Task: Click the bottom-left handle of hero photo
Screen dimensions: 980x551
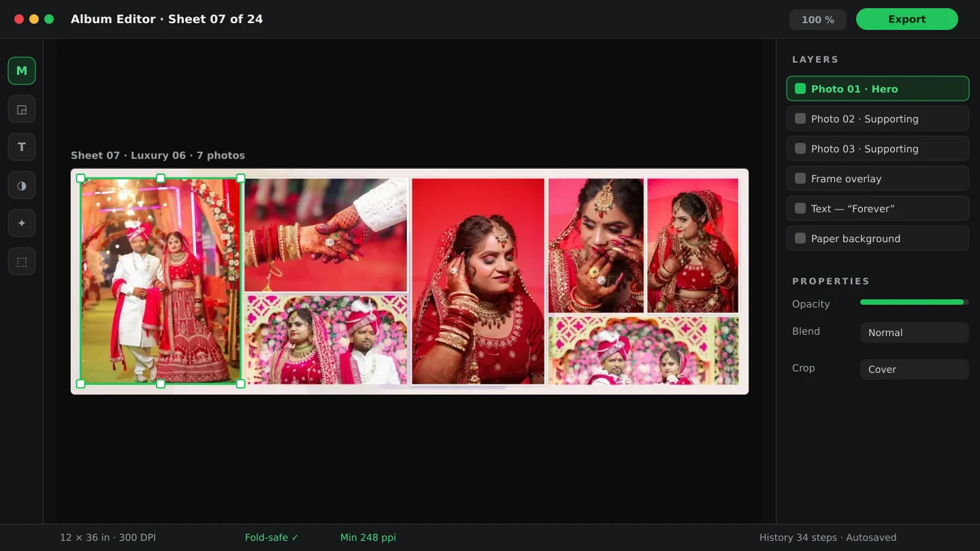Action: (80, 384)
